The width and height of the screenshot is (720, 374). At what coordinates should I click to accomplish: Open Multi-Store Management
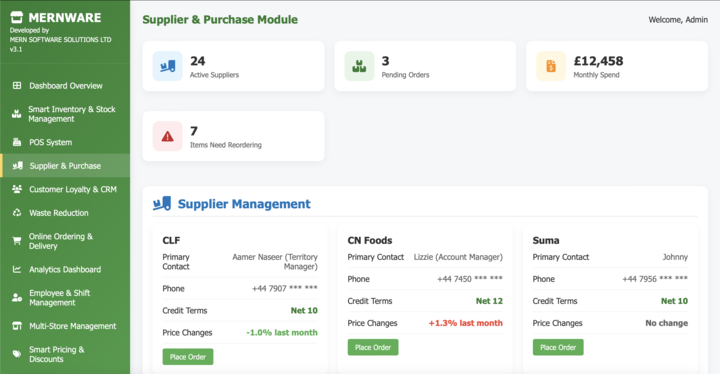pyautogui.click(x=65, y=326)
